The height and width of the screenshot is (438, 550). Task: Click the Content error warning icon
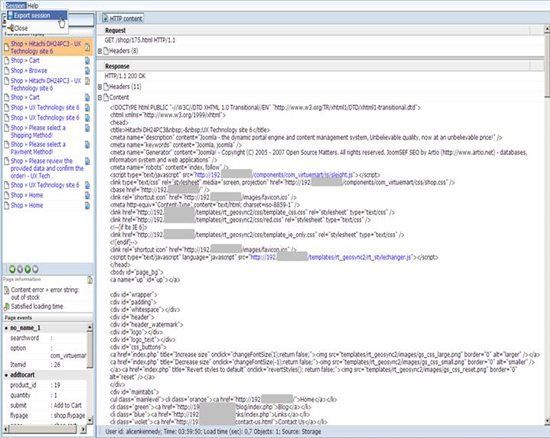[x=6, y=290]
